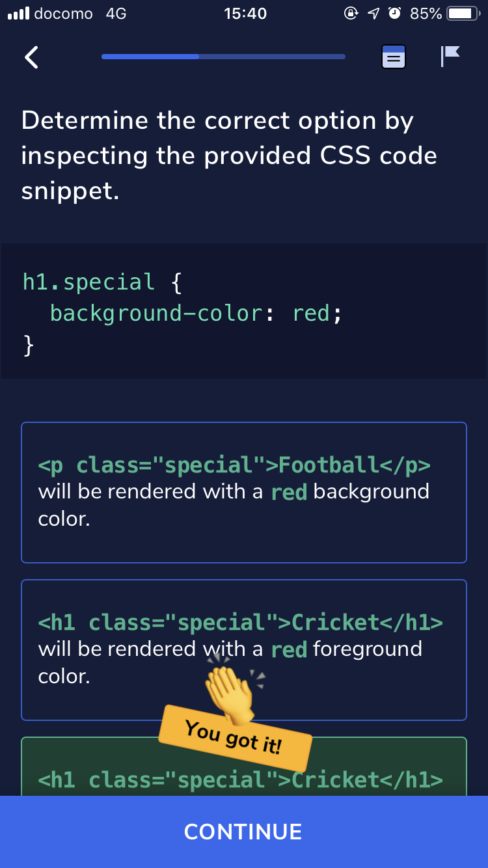
Task: Click the CONTINUE button
Action: click(244, 832)
